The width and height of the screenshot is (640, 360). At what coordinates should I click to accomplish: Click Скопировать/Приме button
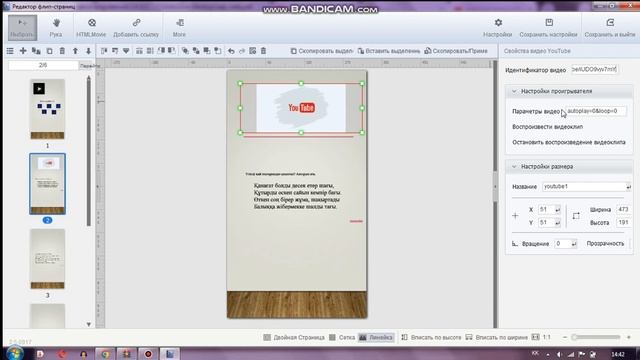(456, 51)
